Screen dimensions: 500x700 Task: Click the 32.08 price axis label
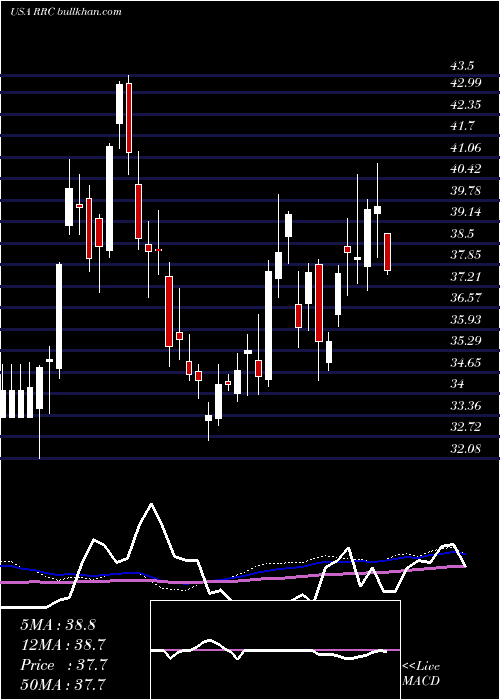[x=466, y=449]
